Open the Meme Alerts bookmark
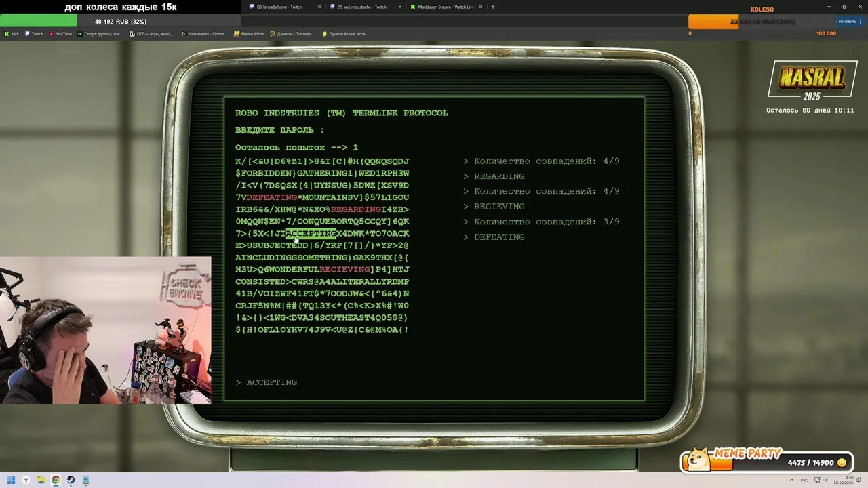This screenshot has height=488, width=868. coord(249,33)
